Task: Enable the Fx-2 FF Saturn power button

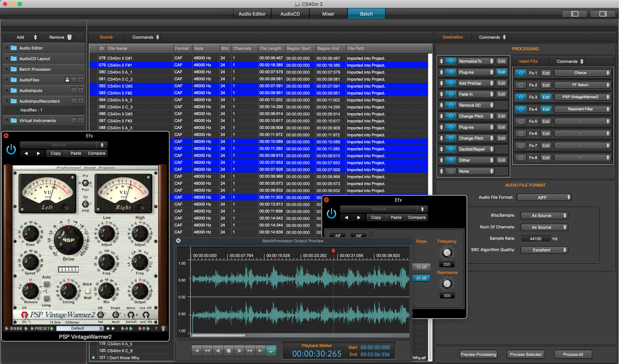Action: [521, 85]
